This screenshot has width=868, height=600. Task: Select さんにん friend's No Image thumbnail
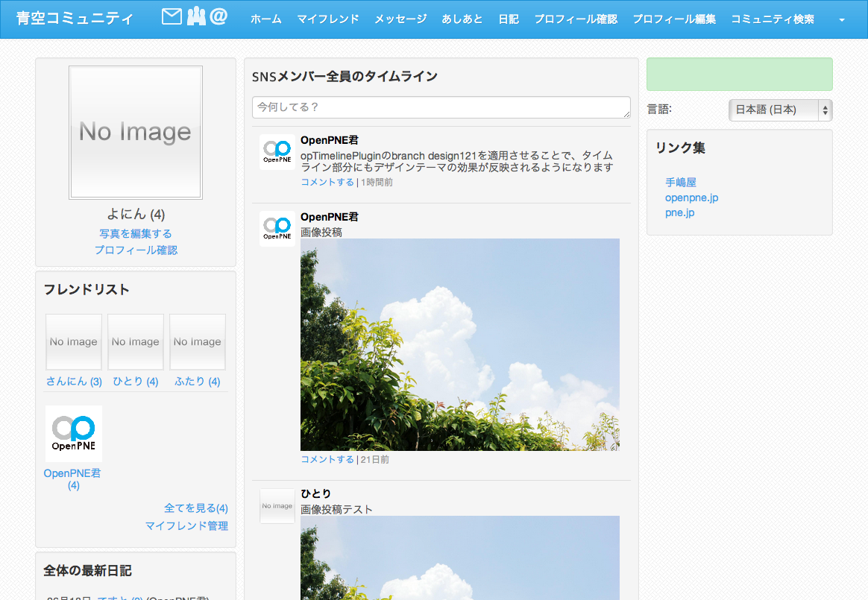74,342
